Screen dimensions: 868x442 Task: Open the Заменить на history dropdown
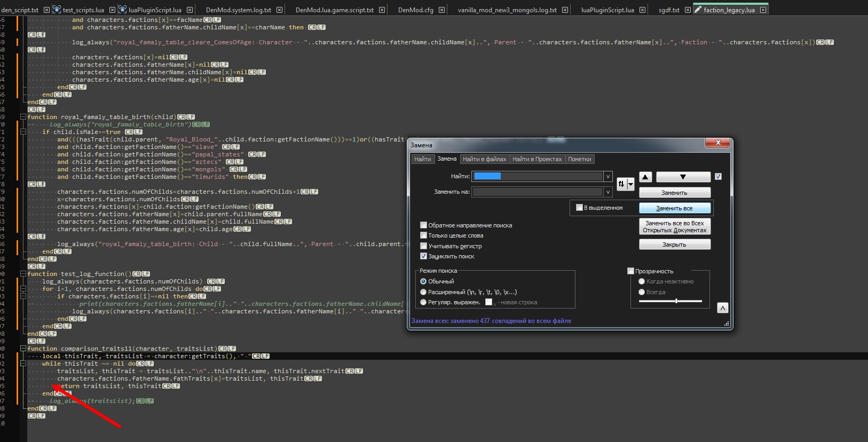pos(607,192)
